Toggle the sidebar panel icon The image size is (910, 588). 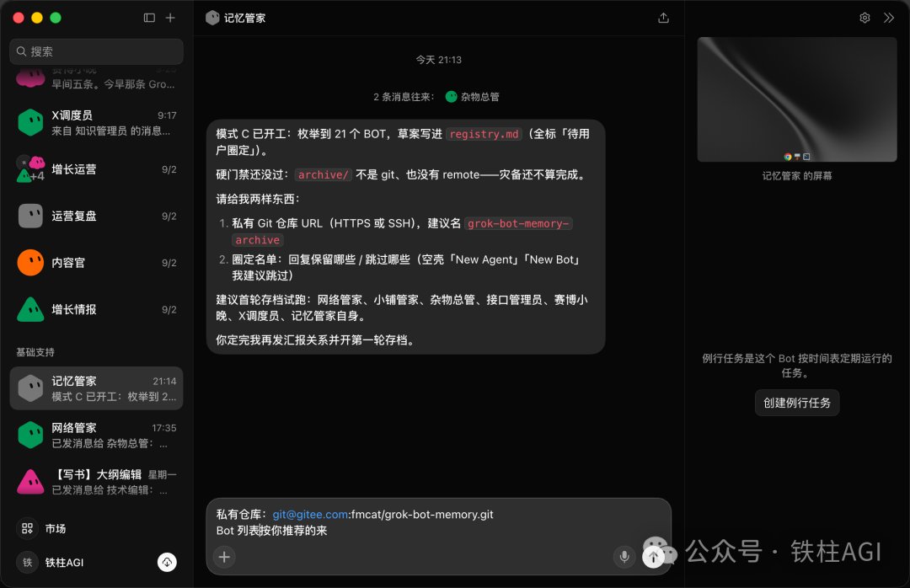coord(149,18)
